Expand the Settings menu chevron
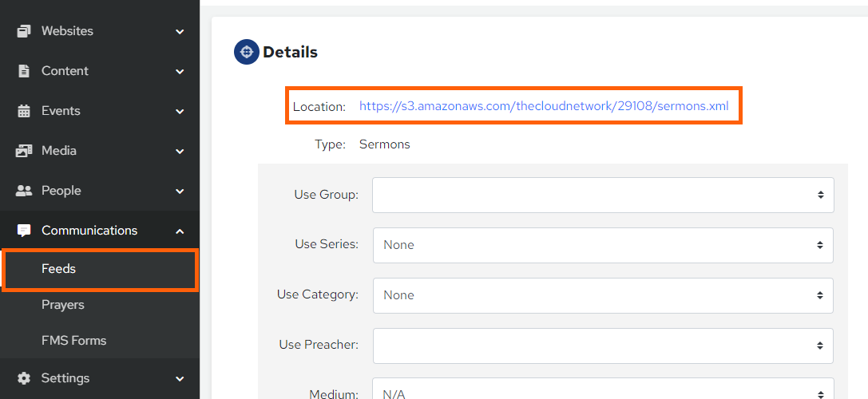 pos(180,379)
